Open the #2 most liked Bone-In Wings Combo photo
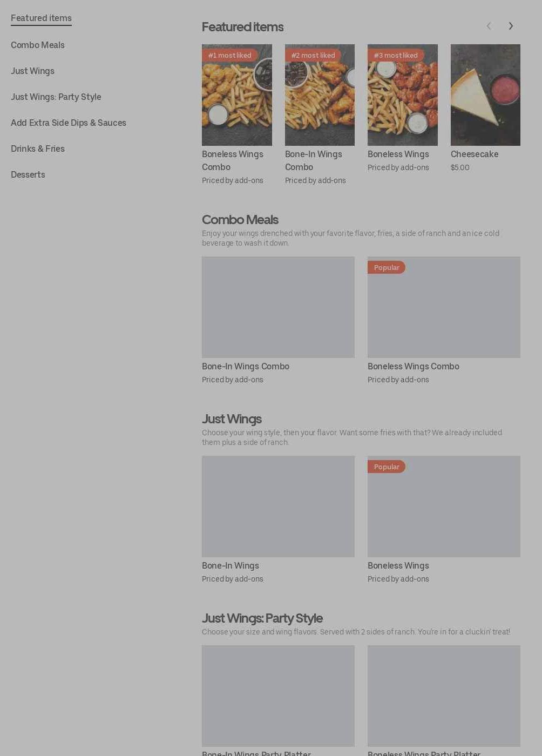542x756 pixels. [320, 95]
